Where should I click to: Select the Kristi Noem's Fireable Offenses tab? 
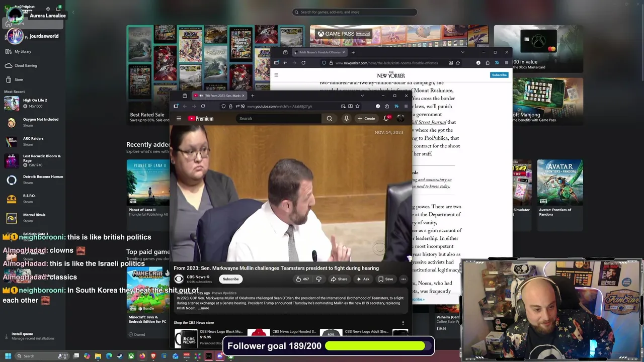point(320,52)
